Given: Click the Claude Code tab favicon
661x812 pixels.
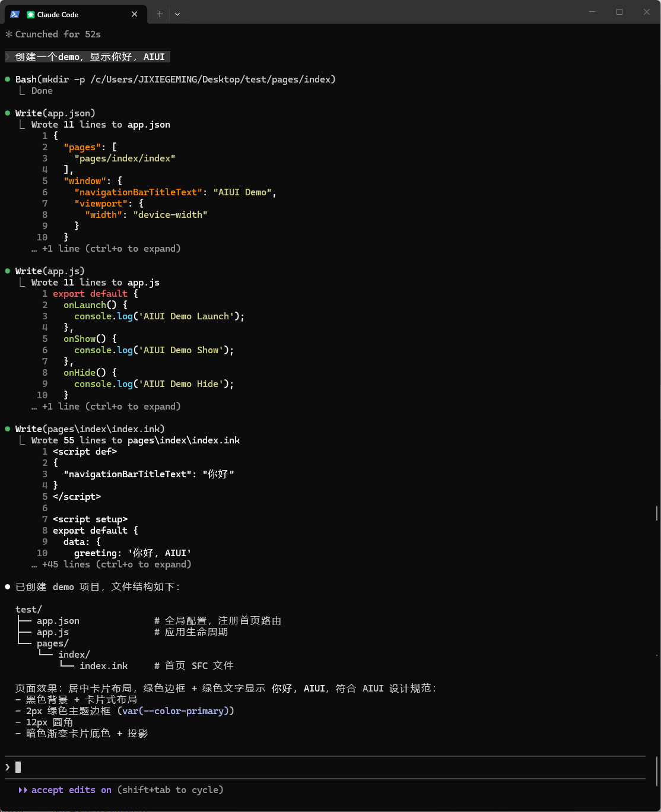Looking at the screenshot, I should (x=31, y=14).
